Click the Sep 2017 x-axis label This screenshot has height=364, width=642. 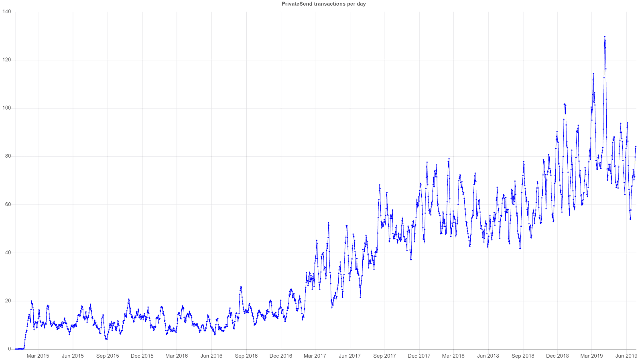pyautogui.click(x=384, y=356)
